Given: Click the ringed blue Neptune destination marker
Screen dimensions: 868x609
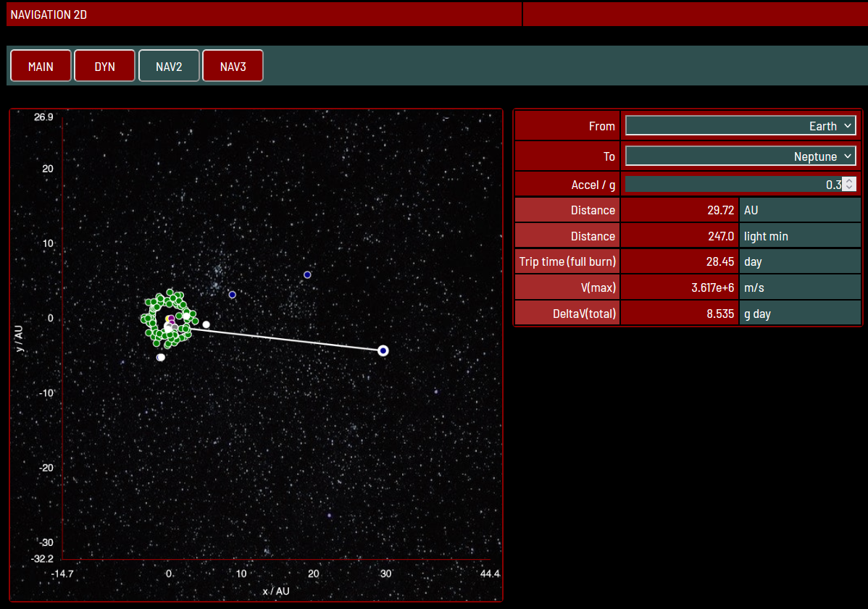Looking at the screenshot, I should pyautogui.click(x=383, y=350).
